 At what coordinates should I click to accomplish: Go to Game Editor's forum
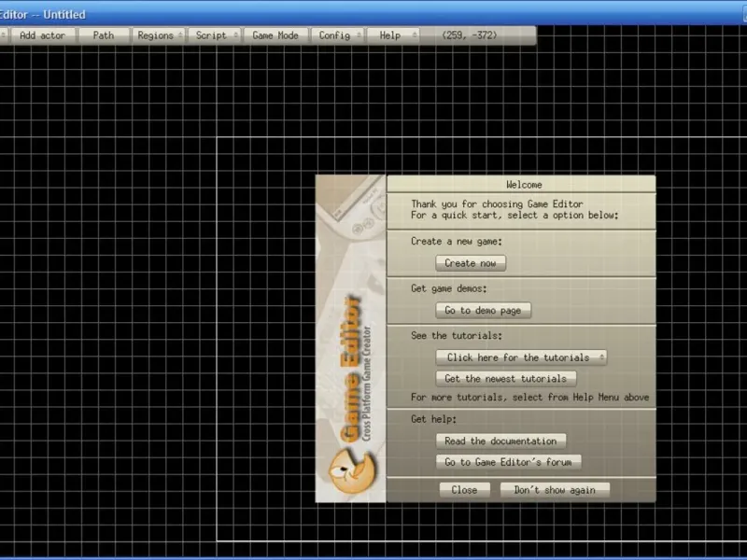tap(508, 462)
